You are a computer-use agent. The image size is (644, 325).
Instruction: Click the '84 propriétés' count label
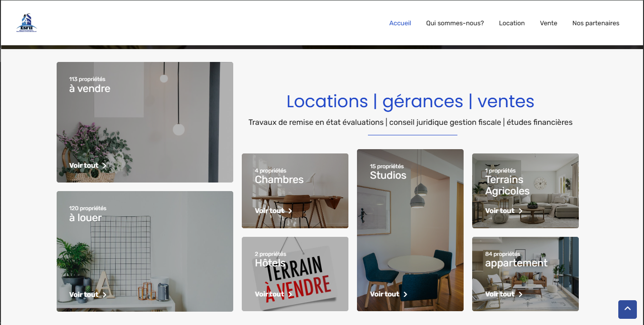click(x=503, y=254)
